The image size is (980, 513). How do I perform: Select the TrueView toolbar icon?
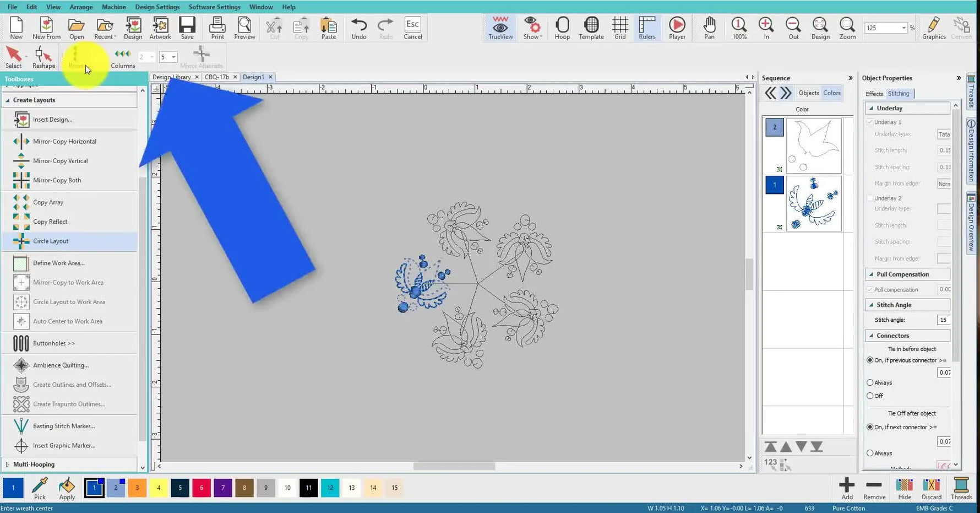500,28
